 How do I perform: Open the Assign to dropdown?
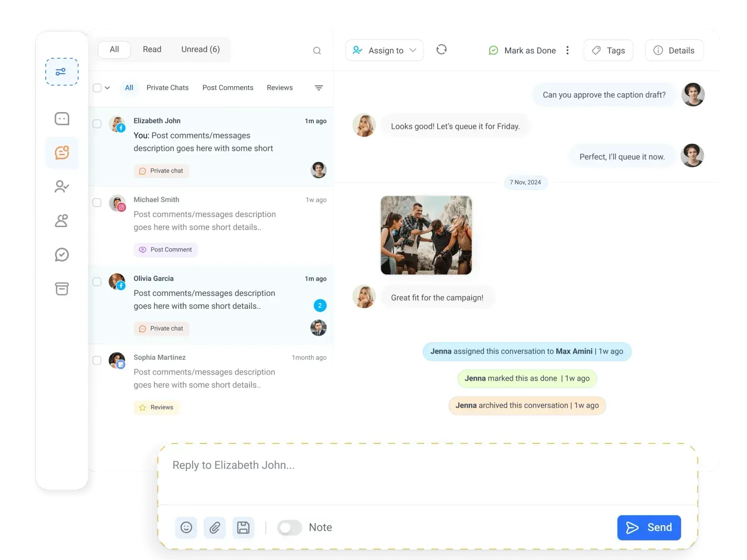384,50
